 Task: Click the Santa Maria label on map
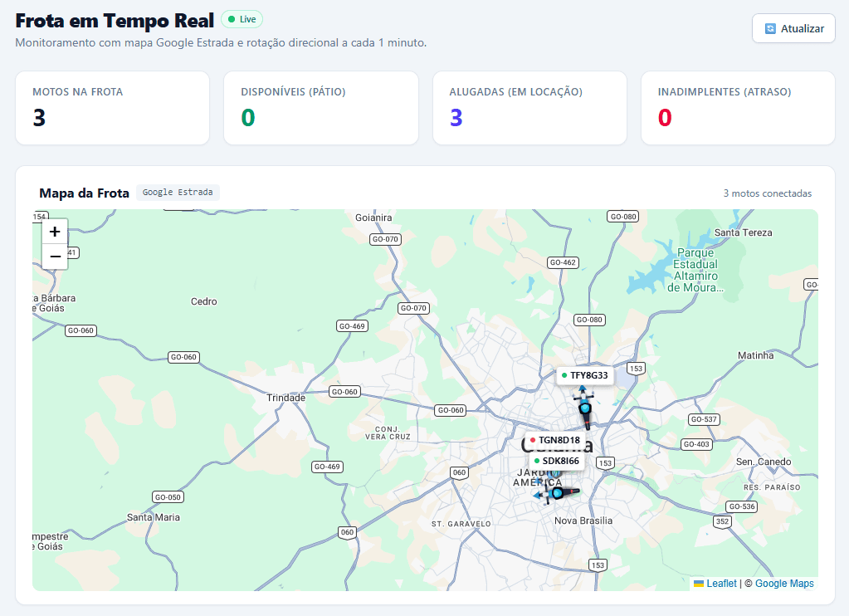point(154,517)
